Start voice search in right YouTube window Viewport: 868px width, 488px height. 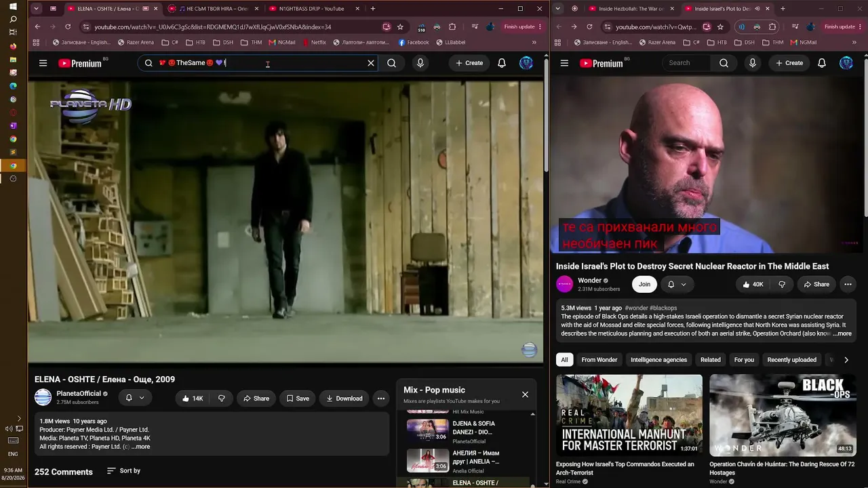(752, 63)
